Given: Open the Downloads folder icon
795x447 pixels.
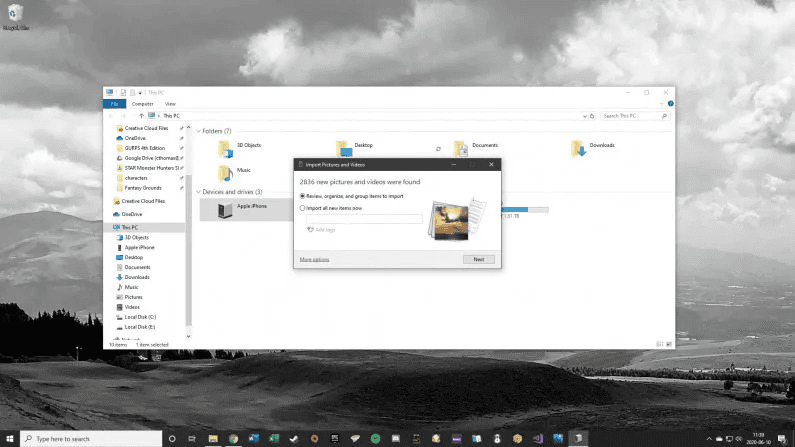Looking at the screenshot, I should [x=579, y=148].
